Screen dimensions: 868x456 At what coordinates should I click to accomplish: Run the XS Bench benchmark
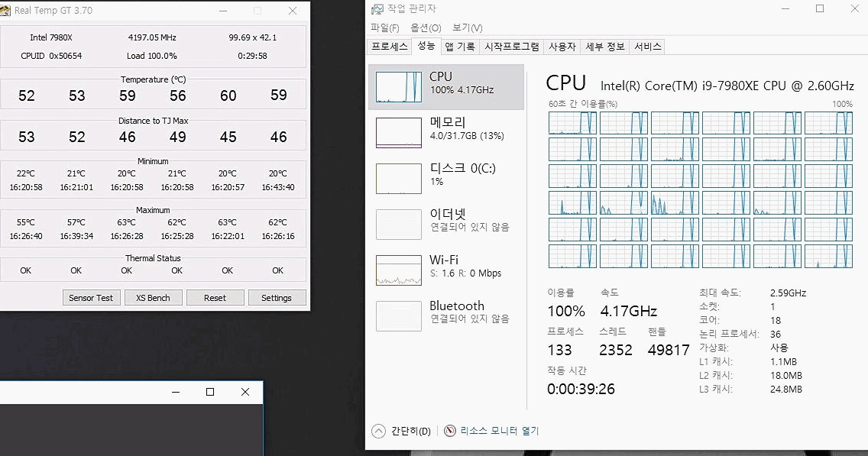(x=153, y=298)
